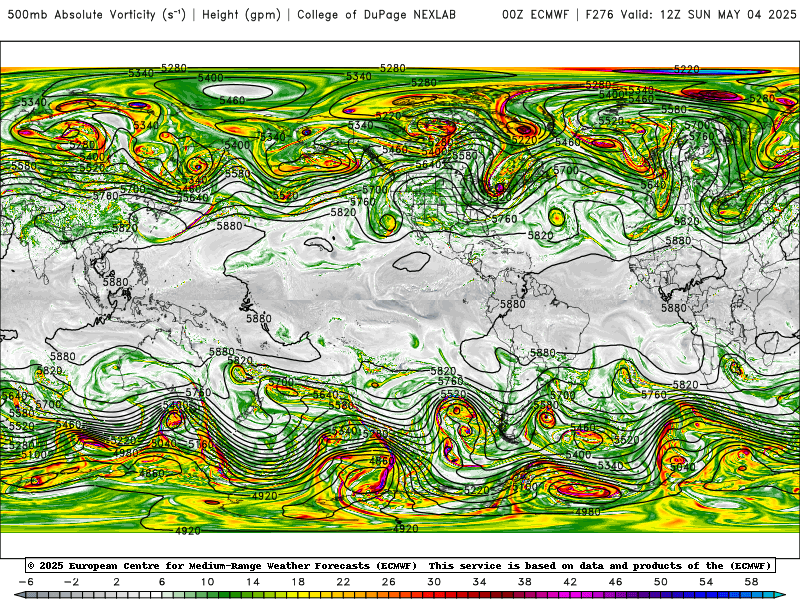The height and width of the screenshot is (600, 800).
Task: Click the '00Z ECMWF' model run label
Action: (x=535, y=15)
